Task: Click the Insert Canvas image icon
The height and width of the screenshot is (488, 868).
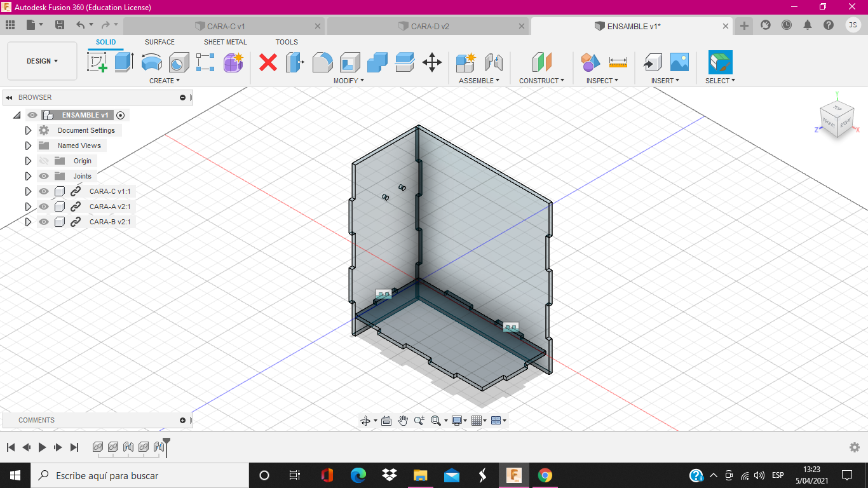Action: 679,62
